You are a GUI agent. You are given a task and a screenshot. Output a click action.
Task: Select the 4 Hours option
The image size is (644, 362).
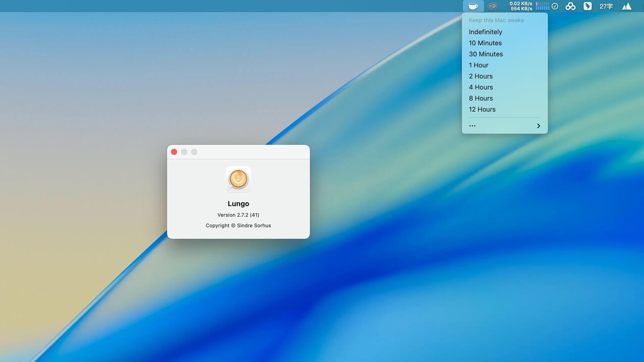coord(481,87)
